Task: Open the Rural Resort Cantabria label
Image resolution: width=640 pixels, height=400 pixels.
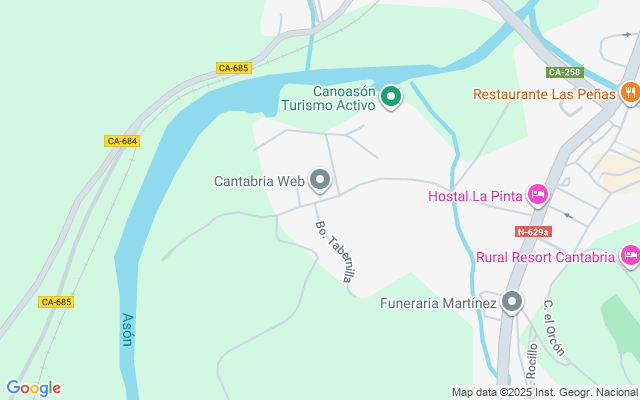Action: click(x=545, y=258)
